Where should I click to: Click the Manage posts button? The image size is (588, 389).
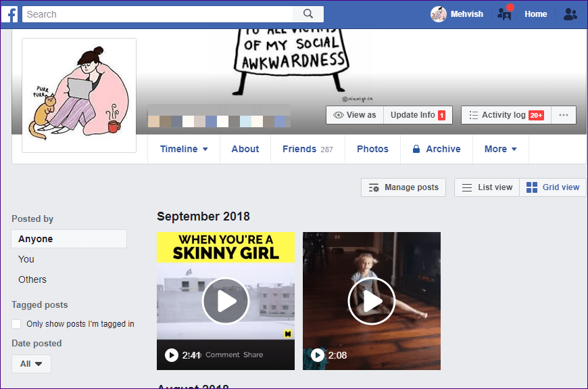pos(403,187)
